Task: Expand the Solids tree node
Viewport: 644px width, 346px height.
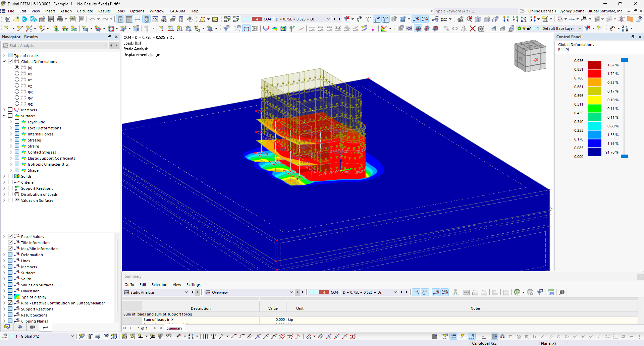Action: click(4, 176)
